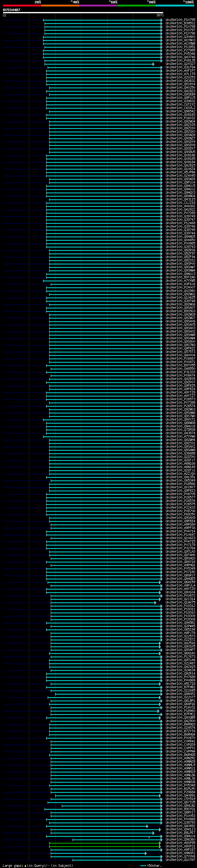Select hit label UniRef100_P19309
Image resolution: width=197 pixels, height=868 pixels.
click(180, 616)
